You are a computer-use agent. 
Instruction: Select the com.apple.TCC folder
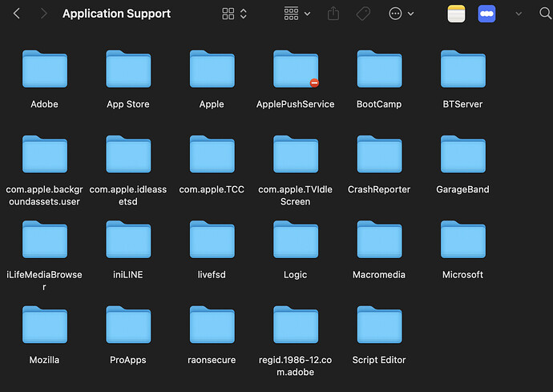(x=212, y=156)
